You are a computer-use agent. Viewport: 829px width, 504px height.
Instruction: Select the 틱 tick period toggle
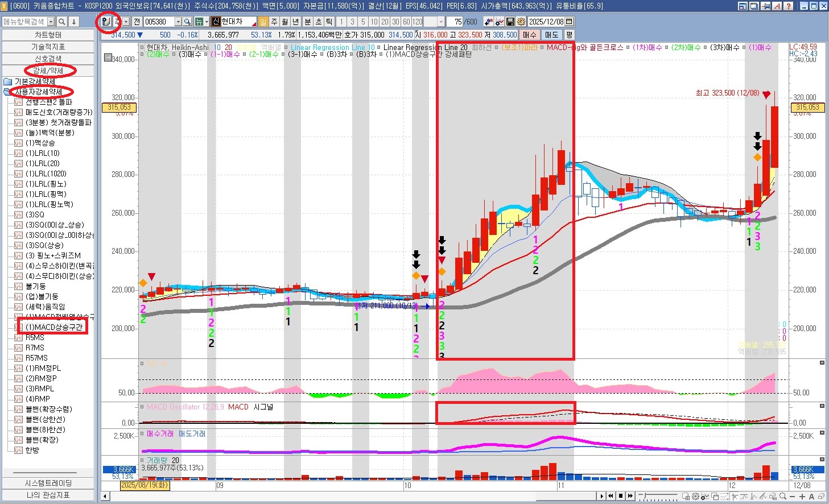pyautogui.click(x=329, y=22)
